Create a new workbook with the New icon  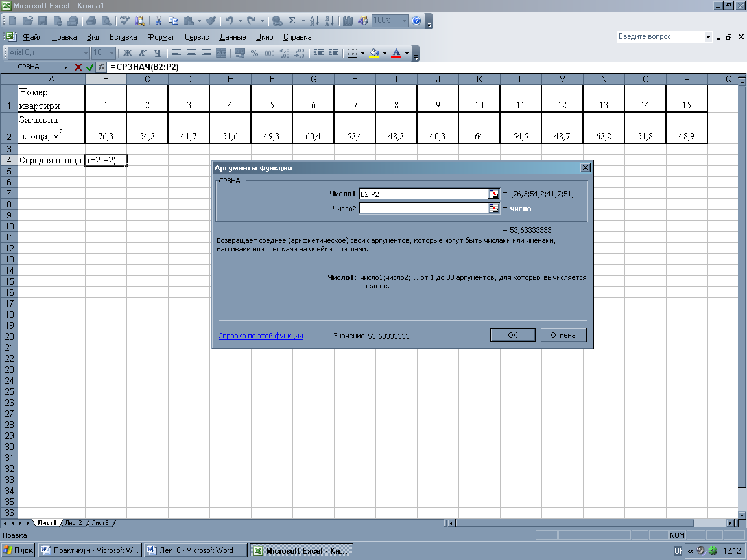click(13, 21)
